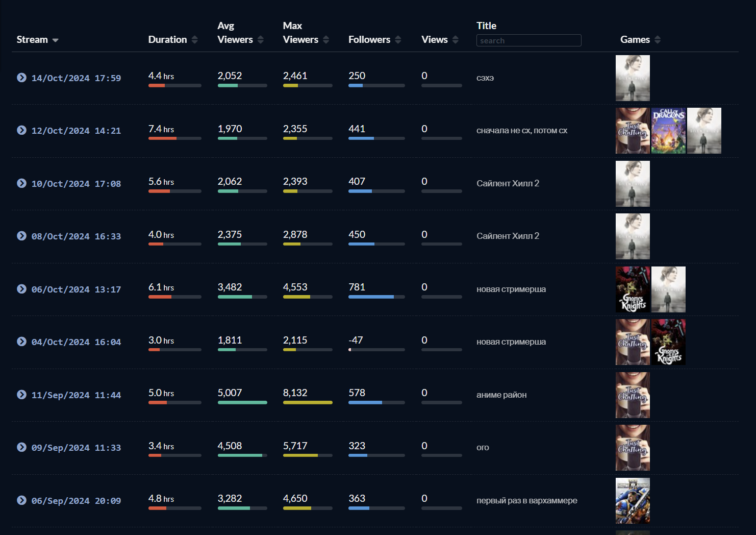Open the 14/Oct/2024 17:59 stream link

coord(76,78)
